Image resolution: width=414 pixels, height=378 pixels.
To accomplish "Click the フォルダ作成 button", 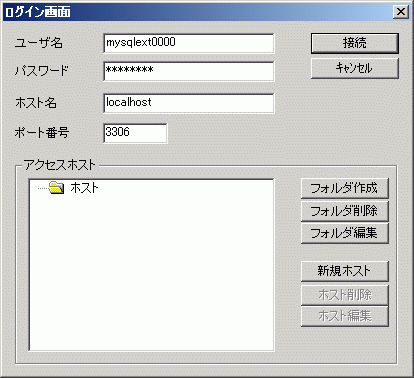I will [345, 188].
